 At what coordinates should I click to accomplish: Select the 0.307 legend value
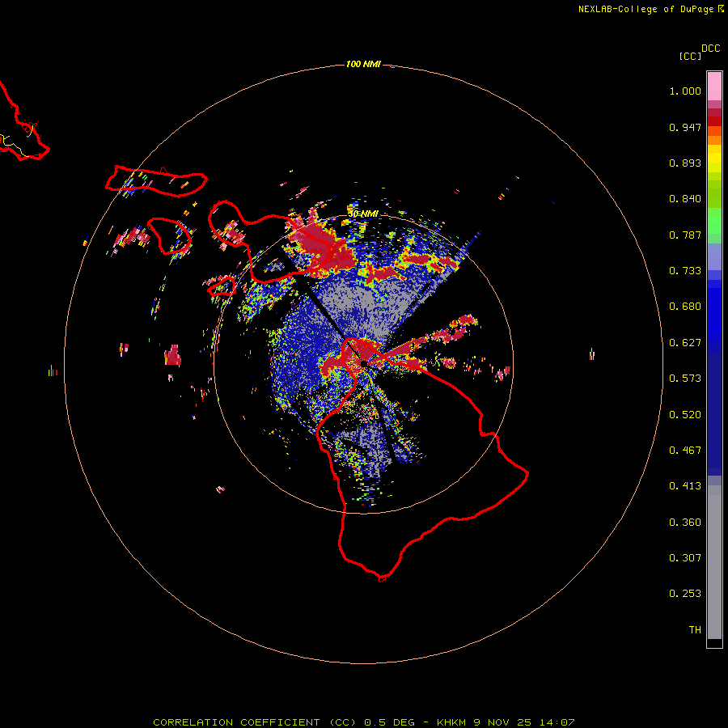tap(685, 558)
